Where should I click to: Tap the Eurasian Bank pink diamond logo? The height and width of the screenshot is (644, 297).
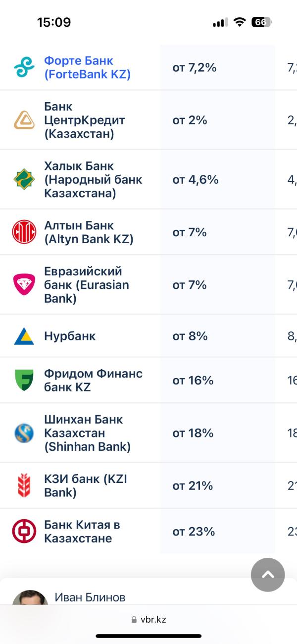pyautogui.click(x=24, y=284)
